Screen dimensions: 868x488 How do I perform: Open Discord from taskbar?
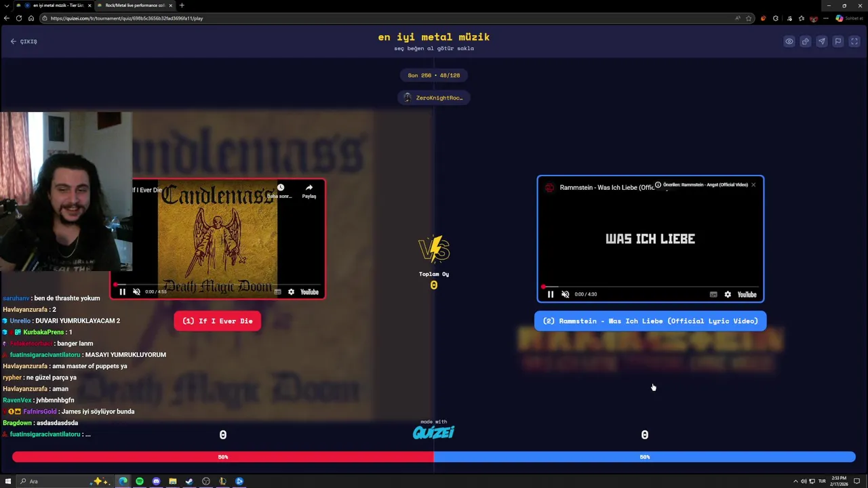point(156,481)
